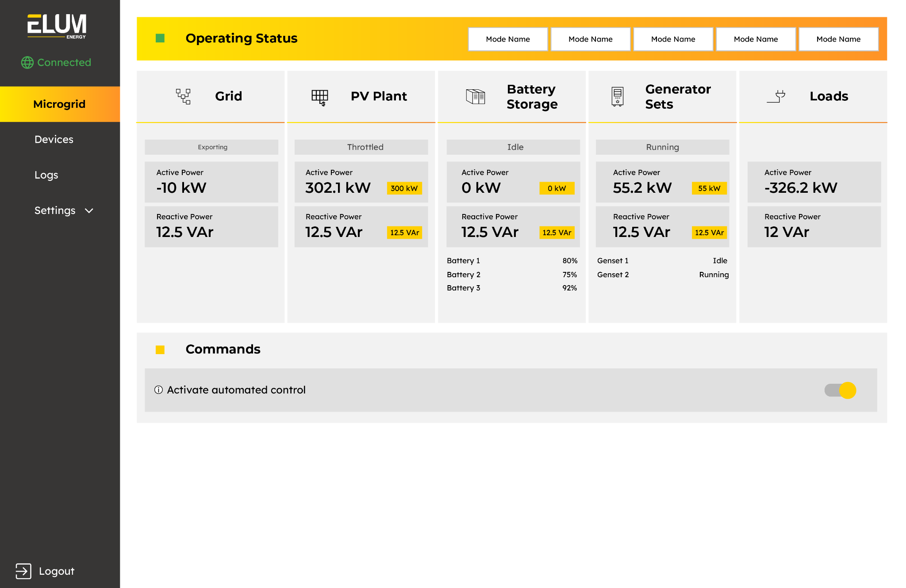
Task: Open the Microgrid menu item
Action: (x=60, y=104)
